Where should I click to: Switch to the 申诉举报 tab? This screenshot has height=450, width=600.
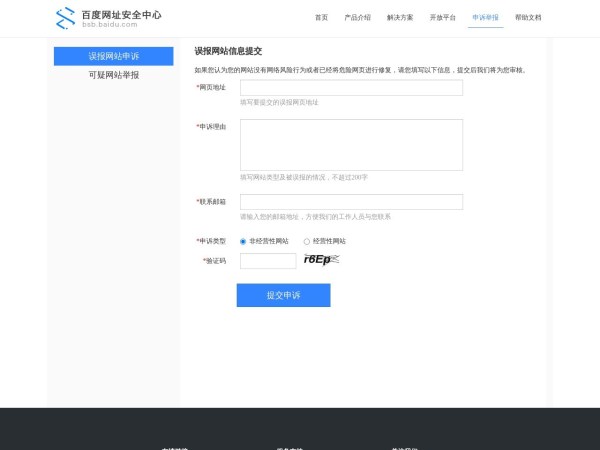(485, 18)
